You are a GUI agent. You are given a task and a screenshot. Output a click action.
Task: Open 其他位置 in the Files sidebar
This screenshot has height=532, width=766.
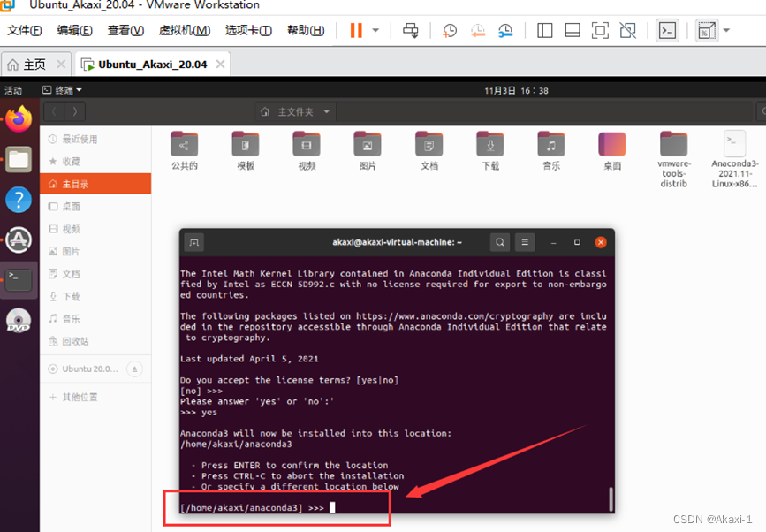[95, 397]
